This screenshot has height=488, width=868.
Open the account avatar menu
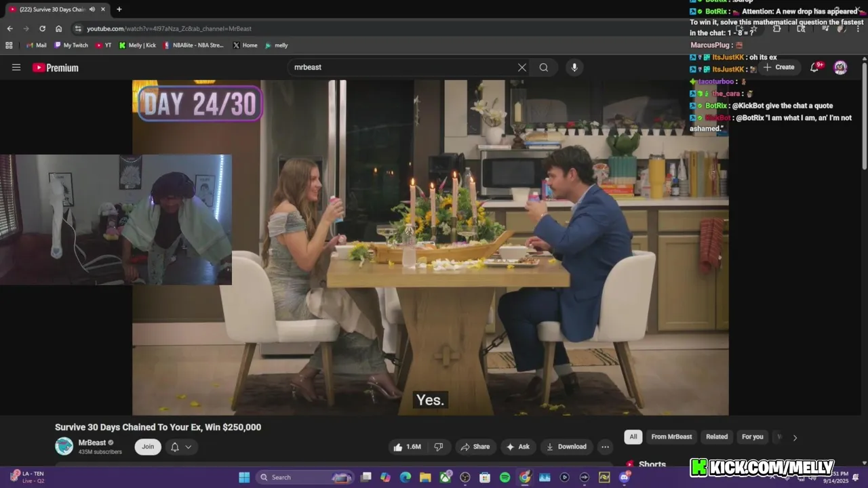840,67
